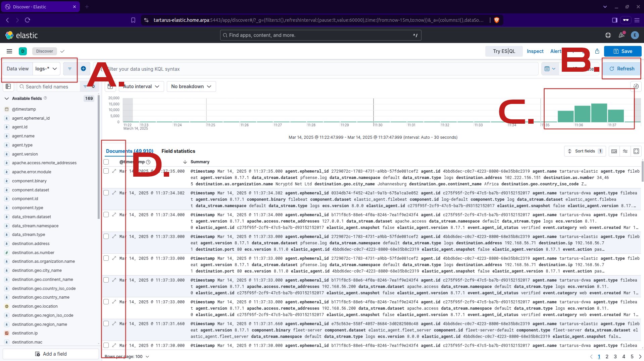Viewport: 644px width, 361px height.
Task: Open the Auto interval dropdown
Action: pos(141,86)
